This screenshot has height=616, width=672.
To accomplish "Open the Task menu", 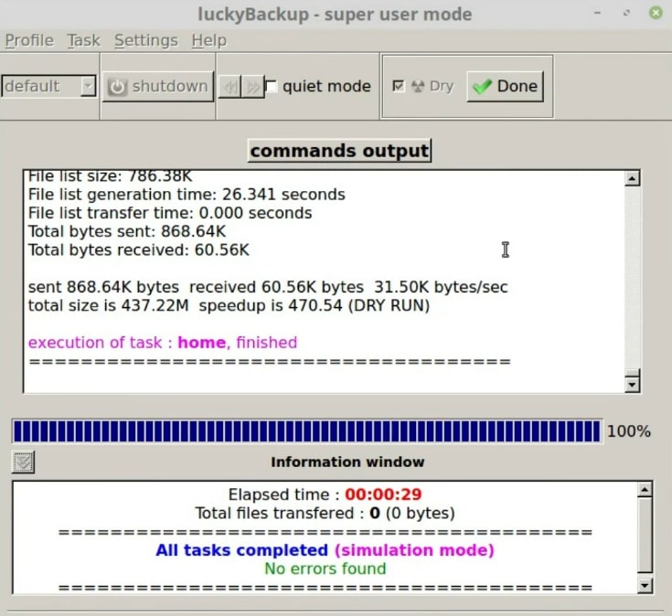I will point(83,41).
